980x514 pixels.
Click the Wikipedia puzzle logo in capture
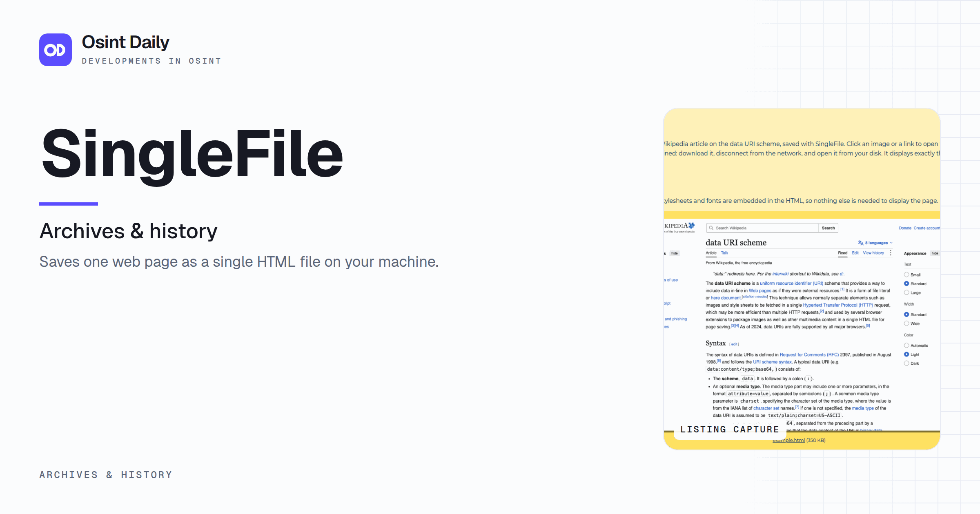tap(691, 225)
